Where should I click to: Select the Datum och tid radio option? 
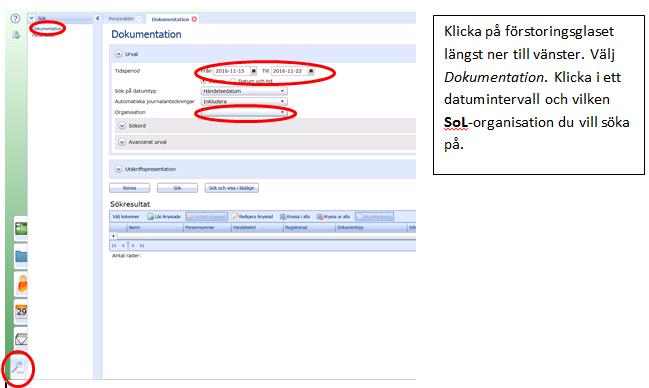(x=233, y=81)
